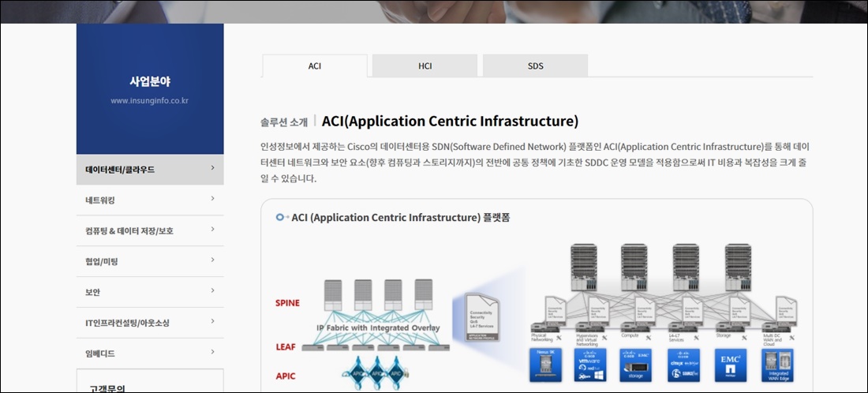Click the Cisco EMC storage tile
868x393 pixels.
tap(637, 365)
